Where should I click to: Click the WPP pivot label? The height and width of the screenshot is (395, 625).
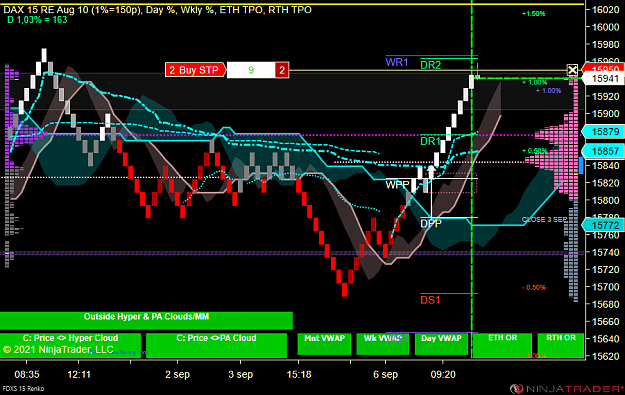tap(397, 185)
